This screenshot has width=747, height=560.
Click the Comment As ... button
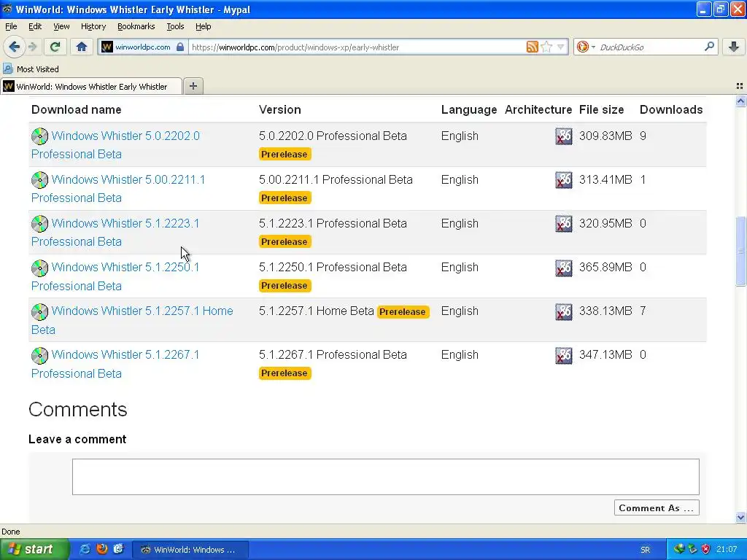[x=657, y=507]
